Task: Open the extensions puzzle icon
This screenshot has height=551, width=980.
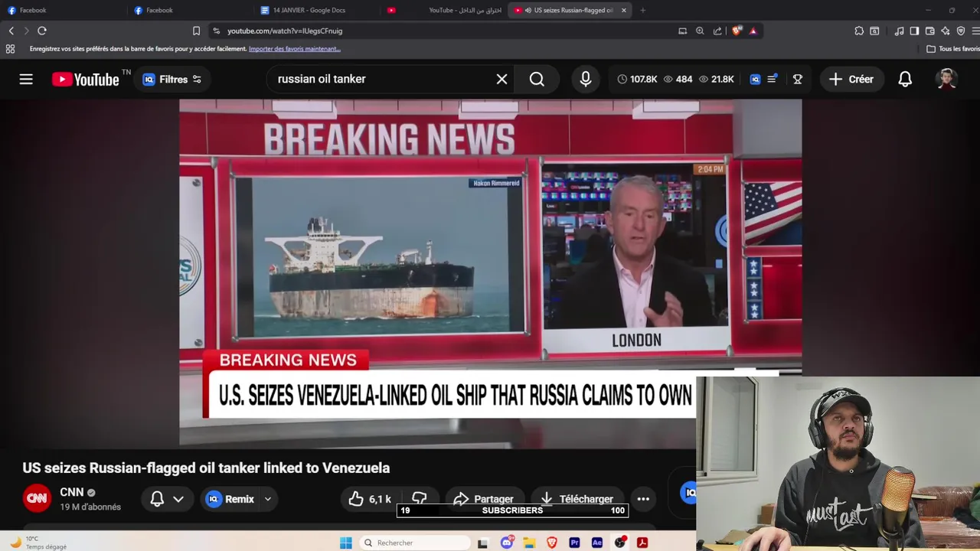Action: pyautogui.click(x=859, y=31)
